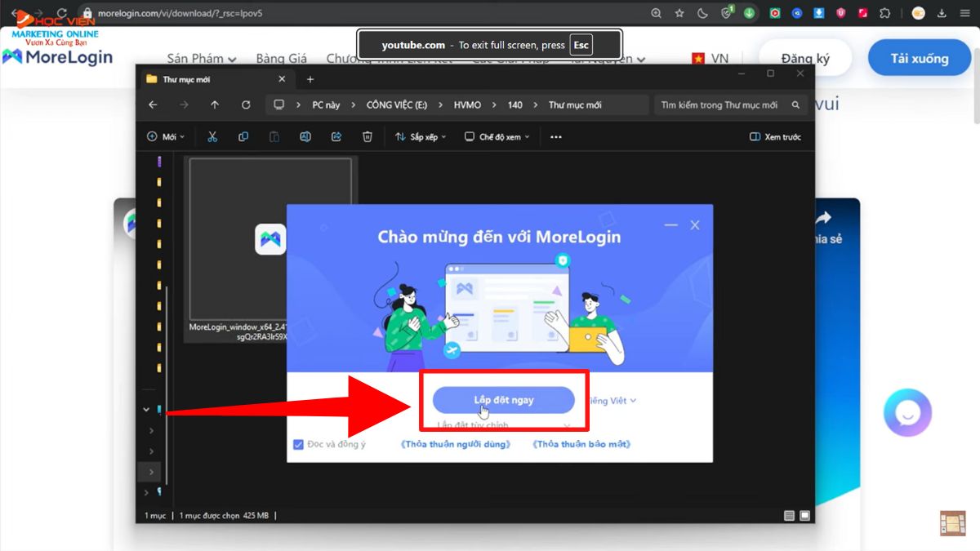This screenshot has height=551, width=980.
Task: Open the Thỏa thuận bảo mật link
Action: click(581, 445)
